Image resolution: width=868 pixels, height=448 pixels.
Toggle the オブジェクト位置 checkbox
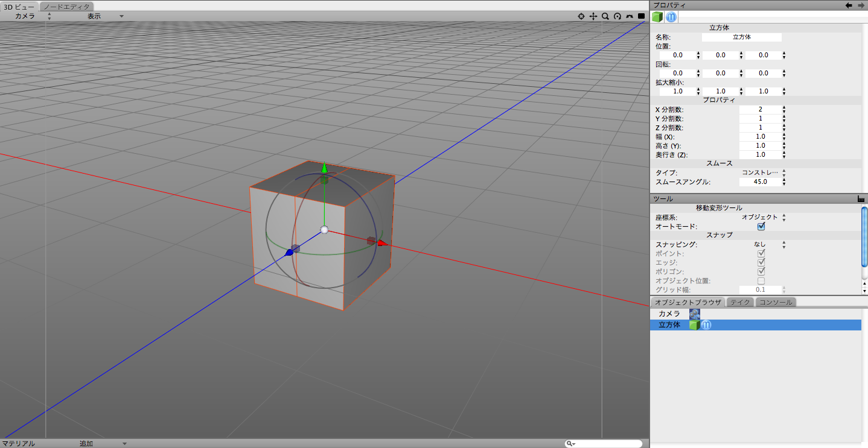tap(761, 280)
